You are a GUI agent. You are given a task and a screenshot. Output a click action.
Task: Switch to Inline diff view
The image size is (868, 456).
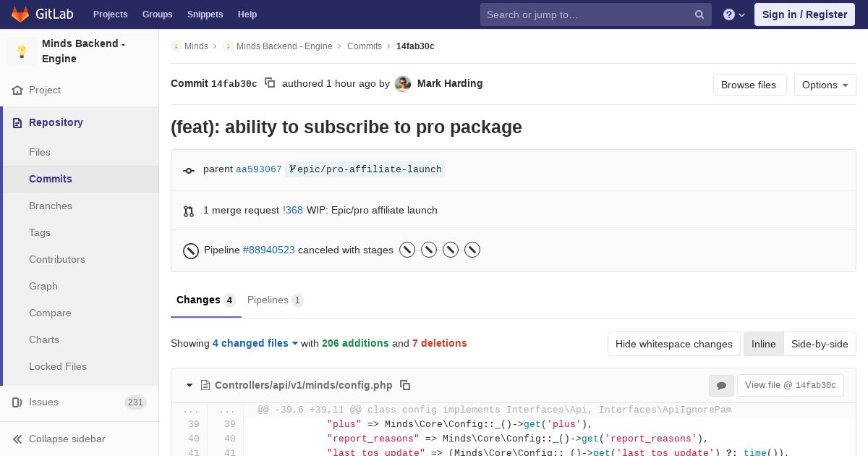[763, 344]
